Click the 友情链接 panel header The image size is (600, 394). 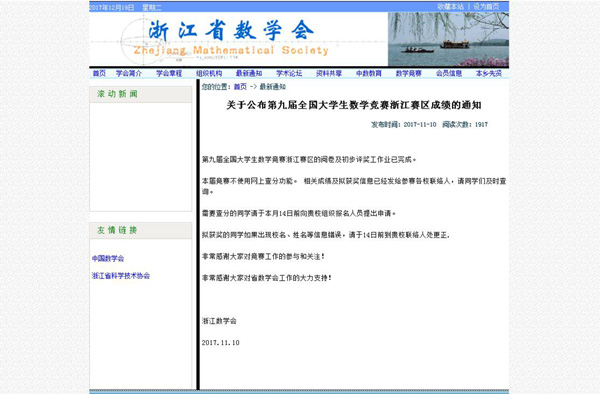tap(140, 230)
